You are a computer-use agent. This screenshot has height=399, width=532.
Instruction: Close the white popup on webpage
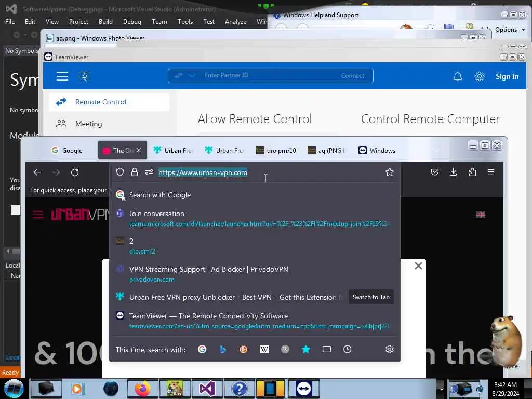[x=418, y=265]
